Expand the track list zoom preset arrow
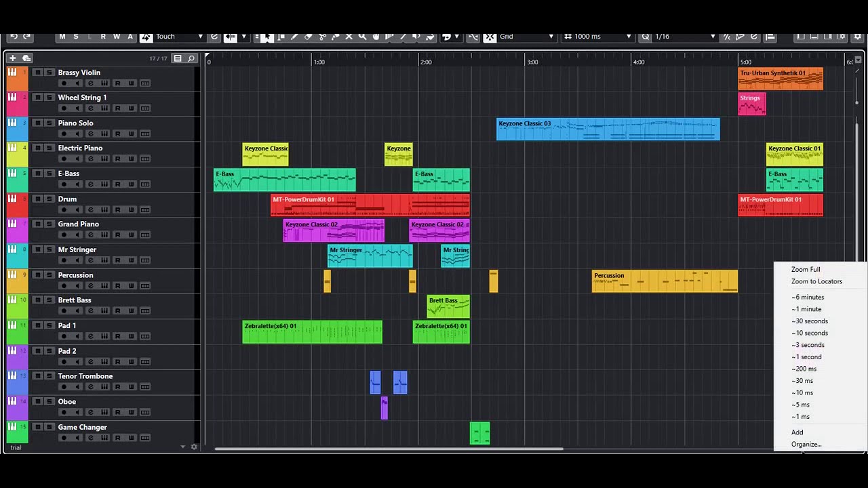Image resolution: width=868 pixels, height=488 pixels. pyautogui.click(x=182, y=447)
